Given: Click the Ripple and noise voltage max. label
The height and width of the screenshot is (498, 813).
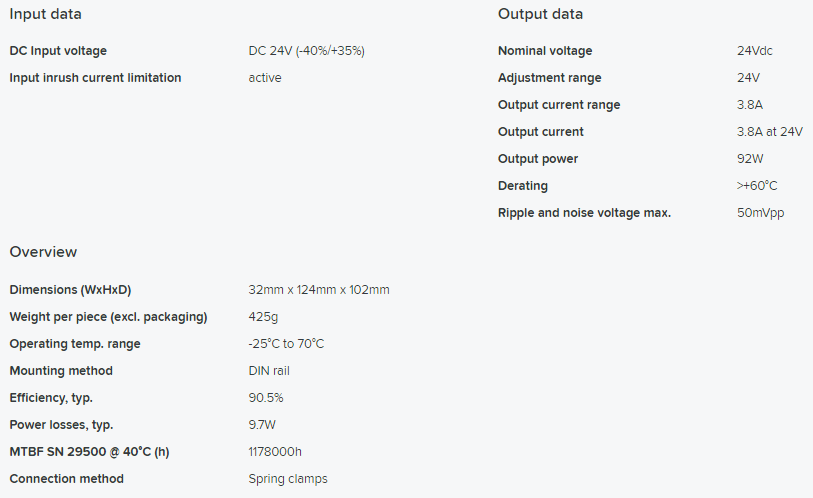Looking at the screenshot, I should pyautogui.click(x=584, y=213).
